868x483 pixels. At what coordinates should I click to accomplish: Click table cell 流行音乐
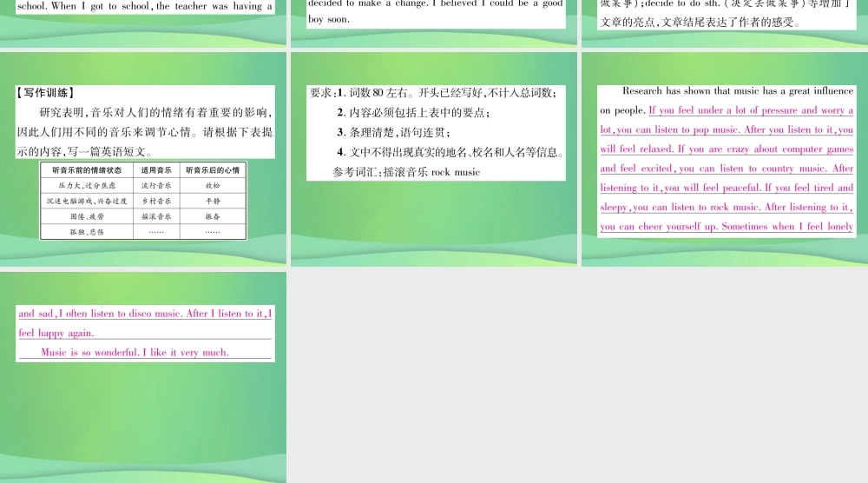click(156, 186)
